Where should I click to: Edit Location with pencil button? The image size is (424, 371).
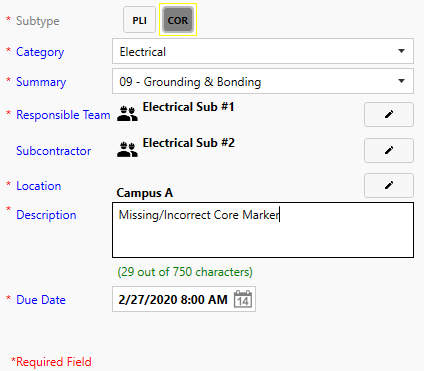click(389, 185)
